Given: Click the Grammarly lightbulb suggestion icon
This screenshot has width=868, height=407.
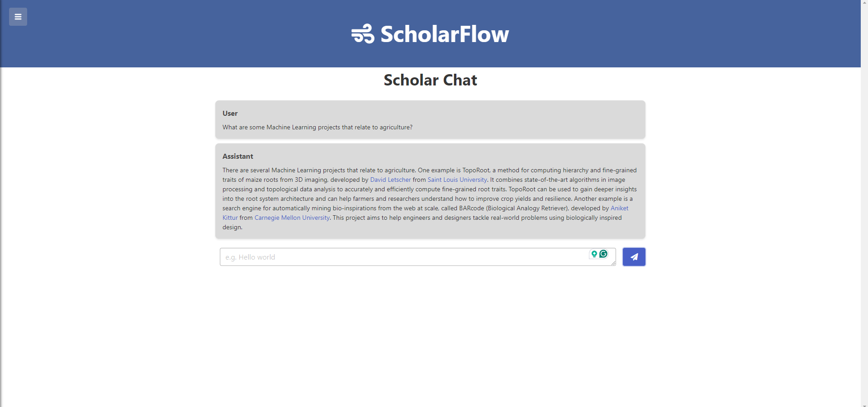Looking at the screenshot, I should click(594, 254).
